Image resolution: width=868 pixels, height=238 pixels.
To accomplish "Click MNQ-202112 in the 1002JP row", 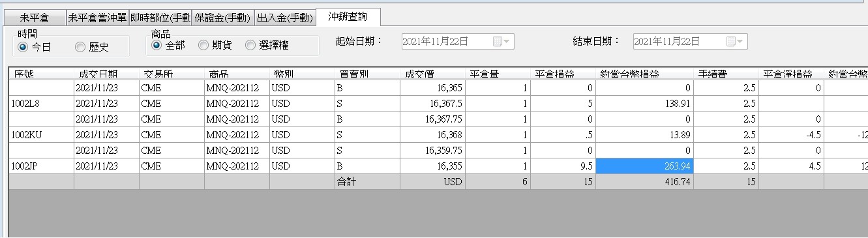I will tap(237, 166).
